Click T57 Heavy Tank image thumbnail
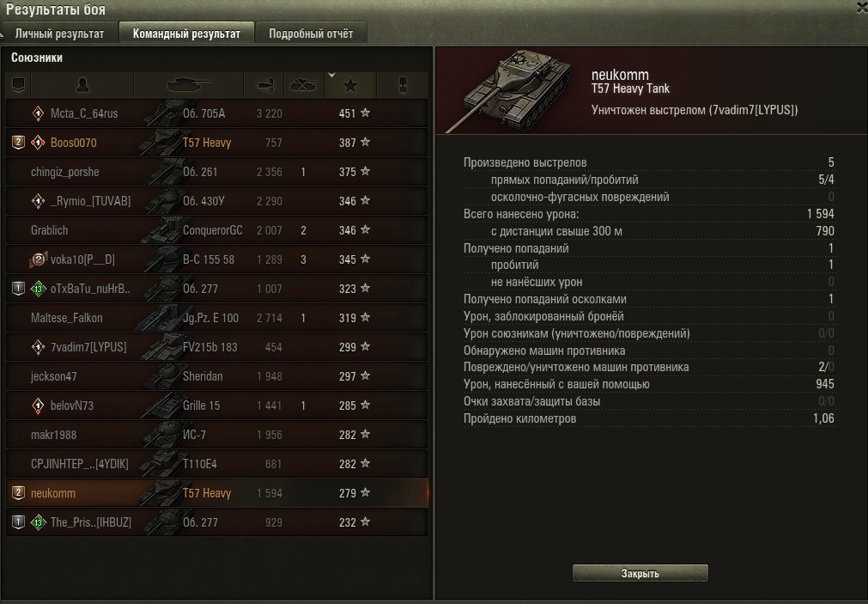868x604 pixels. [508, 91]
